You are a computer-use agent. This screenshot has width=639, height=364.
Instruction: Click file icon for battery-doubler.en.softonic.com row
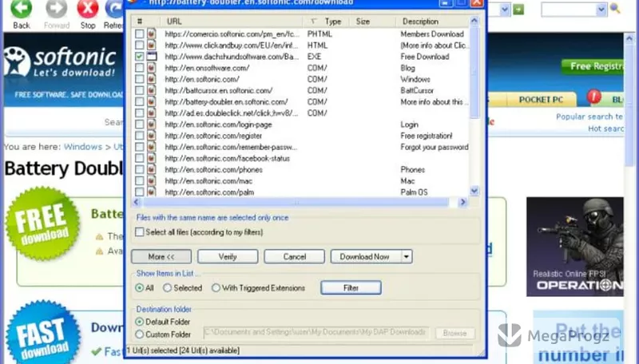(151, 101)
